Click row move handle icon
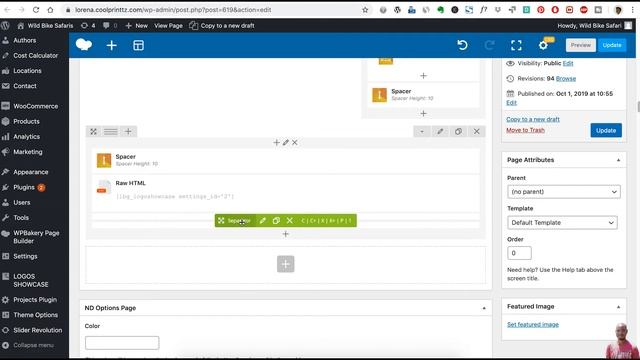Viewport: 640px width, 360px height. pos(93,131)
